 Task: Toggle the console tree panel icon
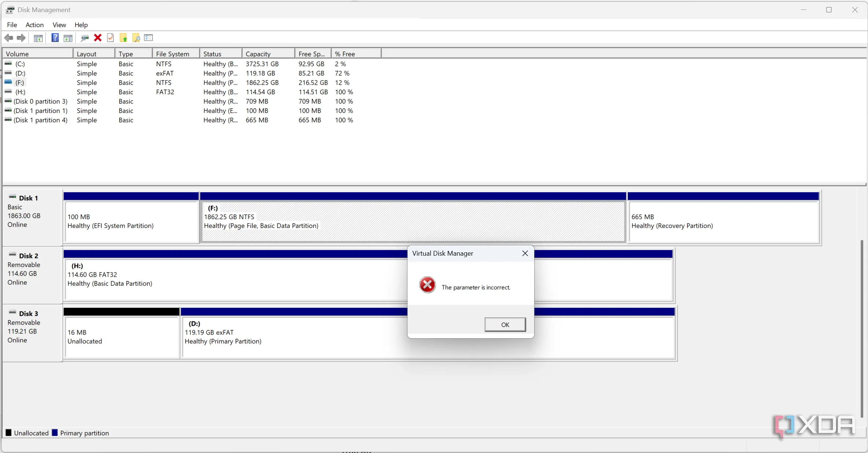(x=38, y=38)
